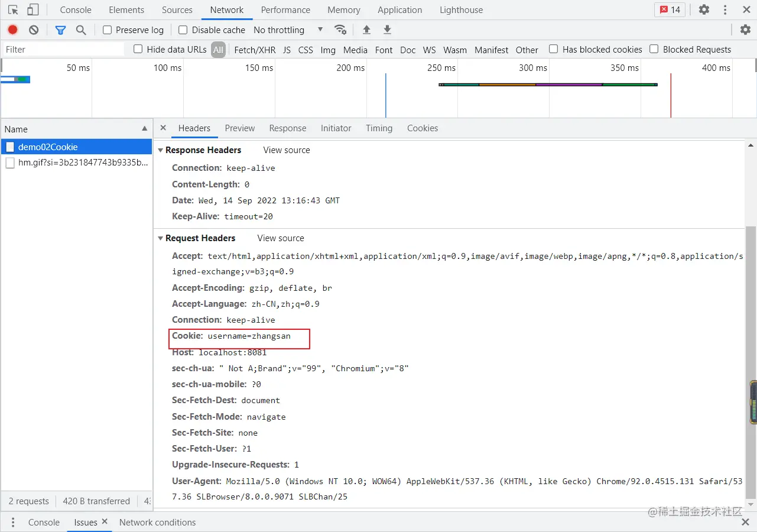Tick Blocked Requests checkbox
The width and height of the screenshot is (757, 532).
point(654,49)
